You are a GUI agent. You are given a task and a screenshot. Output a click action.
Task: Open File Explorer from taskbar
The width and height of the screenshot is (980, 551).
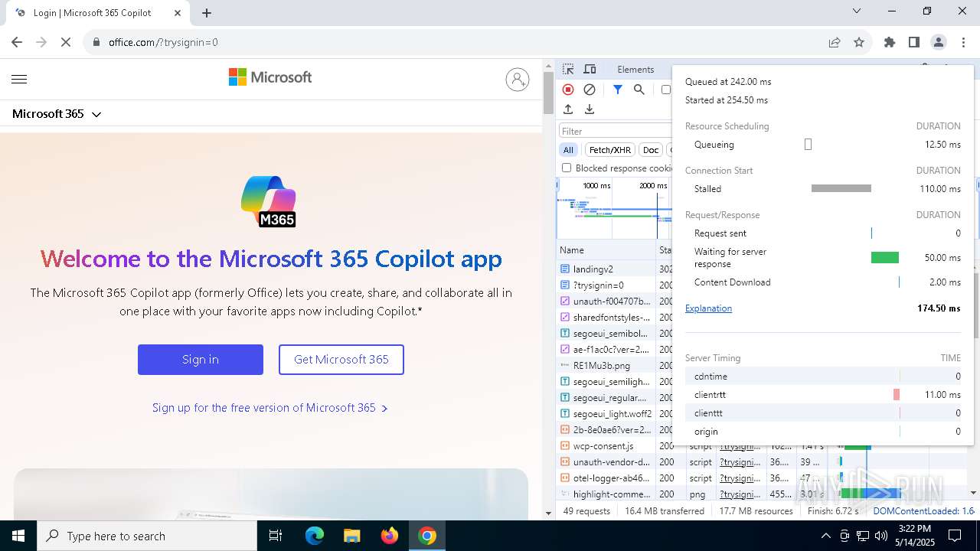pos(351,536)
